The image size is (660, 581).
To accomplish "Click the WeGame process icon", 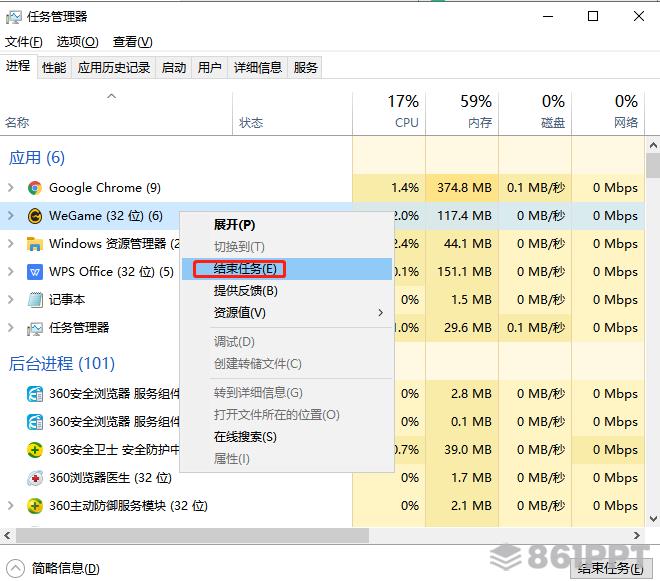I will click(x=35, y=216).
